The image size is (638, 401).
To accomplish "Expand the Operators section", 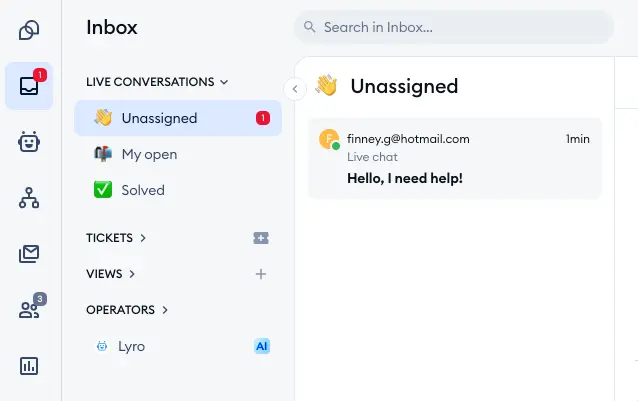I will tap(127, 310).
